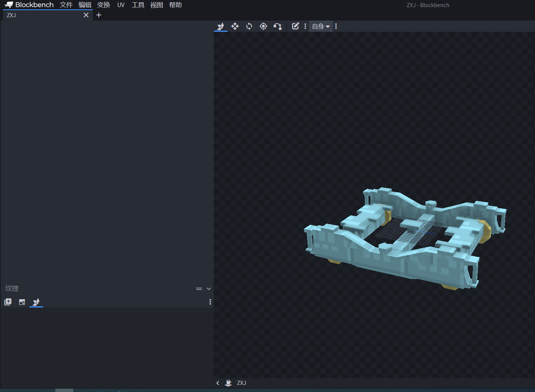The width and height of the screenshot is (535, 392).
Task: Select the blue-underlined first tool in viewport toolbar
Action: tap(221, 26)
